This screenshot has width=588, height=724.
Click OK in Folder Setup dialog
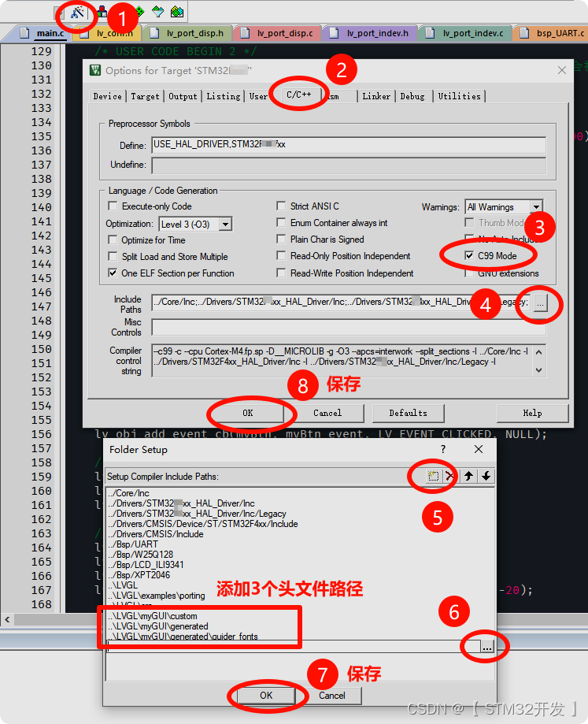pos(266,696)
